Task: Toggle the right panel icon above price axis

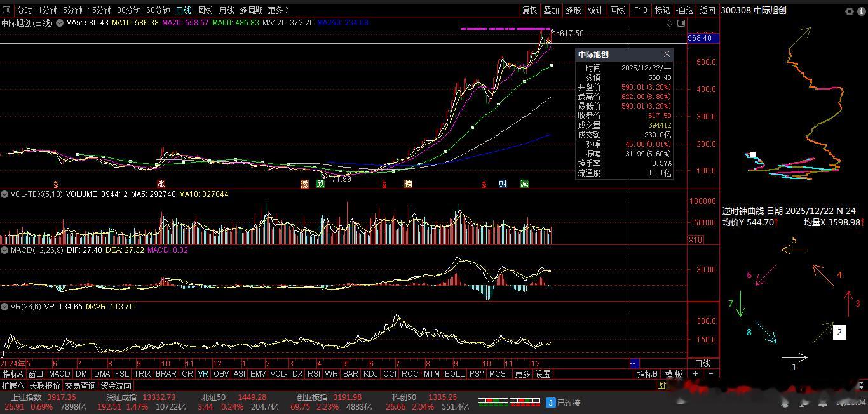Action: pos(681,23)
